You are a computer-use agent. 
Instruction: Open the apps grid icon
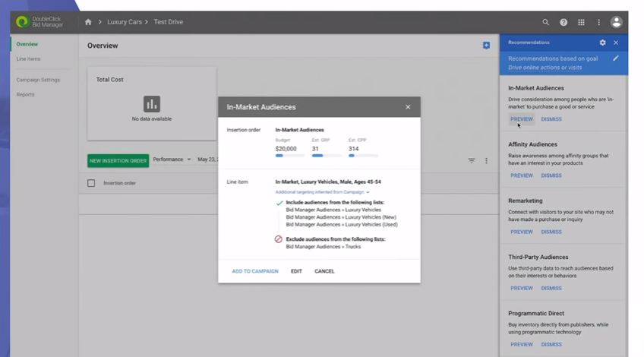pos(581,22)
